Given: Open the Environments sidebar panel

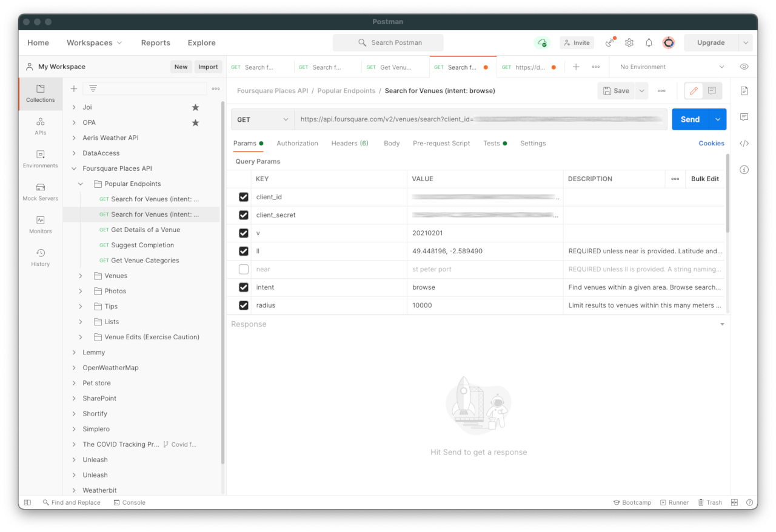Looking at the screenshot, I should [x=41, y=159].
